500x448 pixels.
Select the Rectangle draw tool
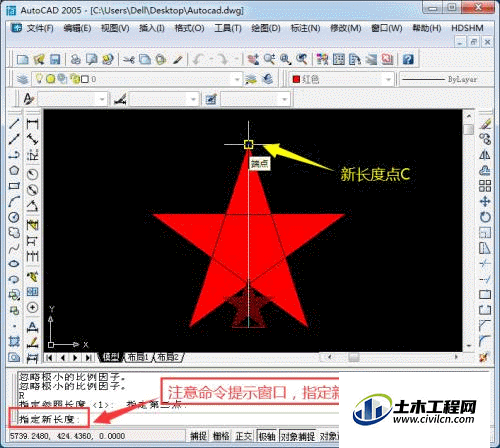[14, 185]
